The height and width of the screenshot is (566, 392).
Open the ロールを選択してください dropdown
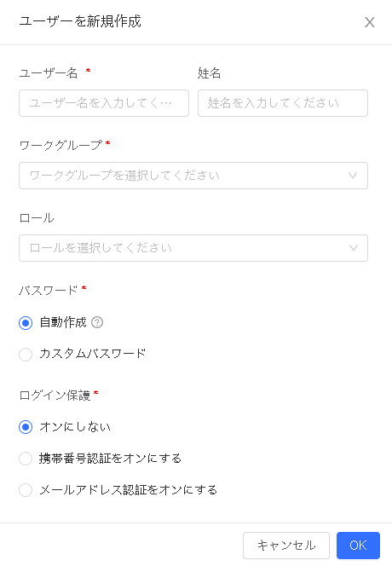pos(193,248)
